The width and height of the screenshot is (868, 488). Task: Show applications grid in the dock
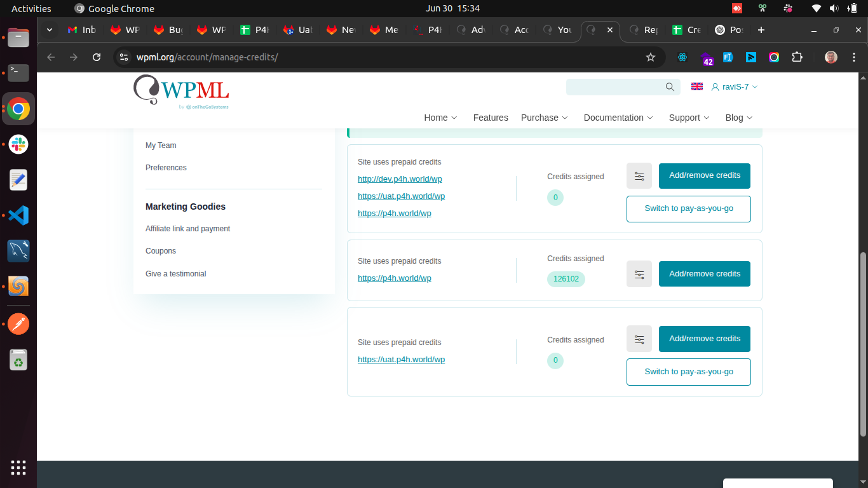[18, 468]
